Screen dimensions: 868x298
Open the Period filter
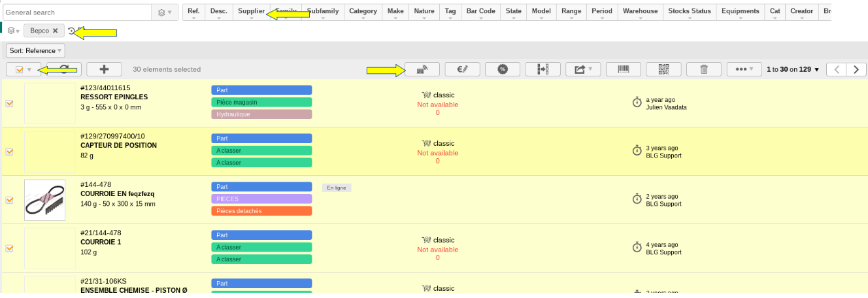point(602,12)
